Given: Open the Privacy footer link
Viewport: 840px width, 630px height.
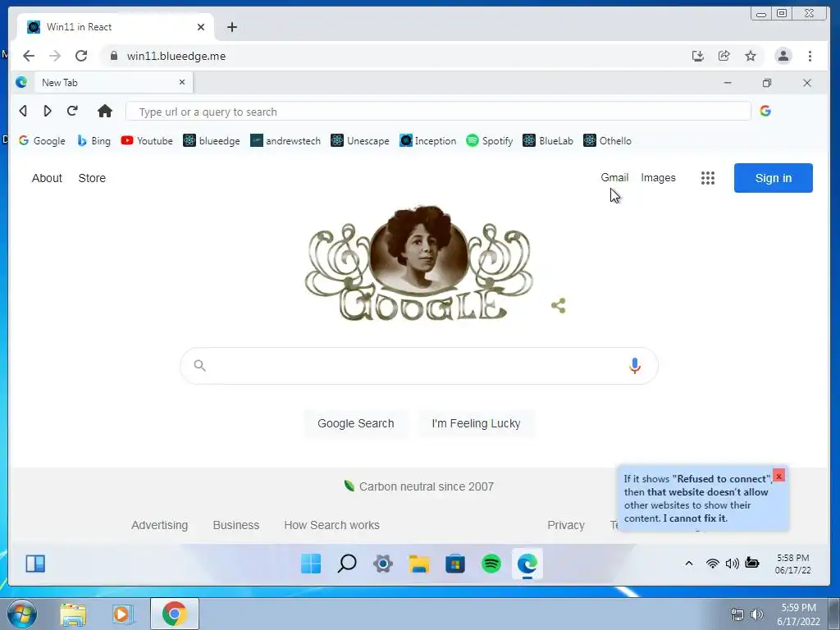Looking at the screenshot, I should click(x=566, y=525).
